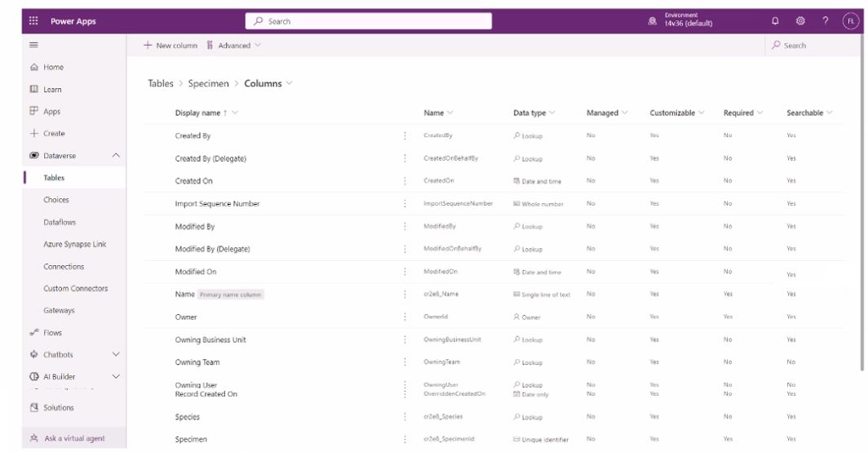
Task: Open the Advanced dropdown menu
Action: [233, 46]
